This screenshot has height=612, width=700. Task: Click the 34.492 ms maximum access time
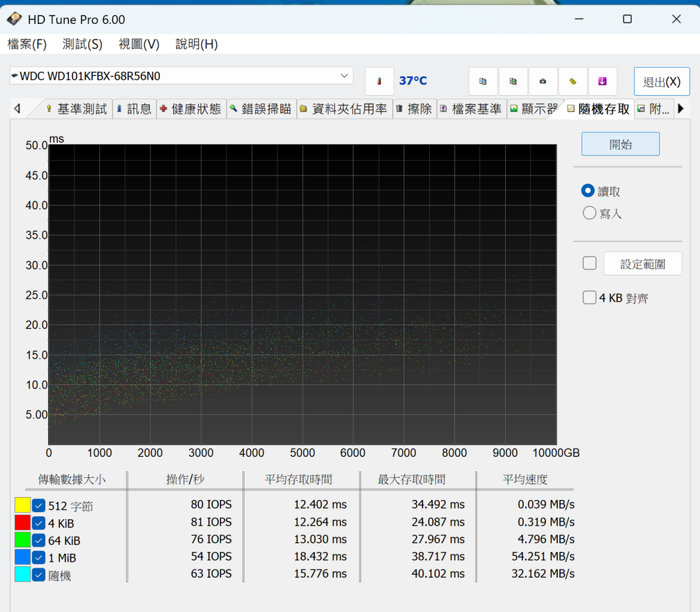[438, 505]
